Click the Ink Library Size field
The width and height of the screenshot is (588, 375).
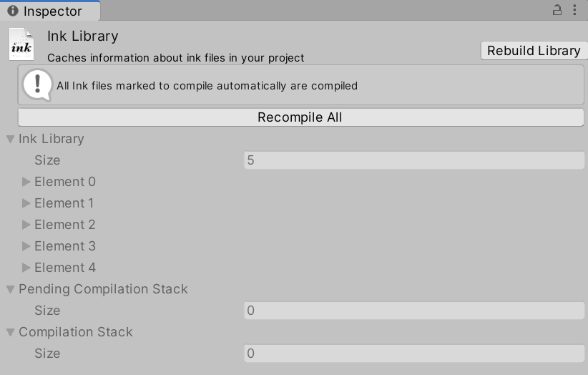414,160
